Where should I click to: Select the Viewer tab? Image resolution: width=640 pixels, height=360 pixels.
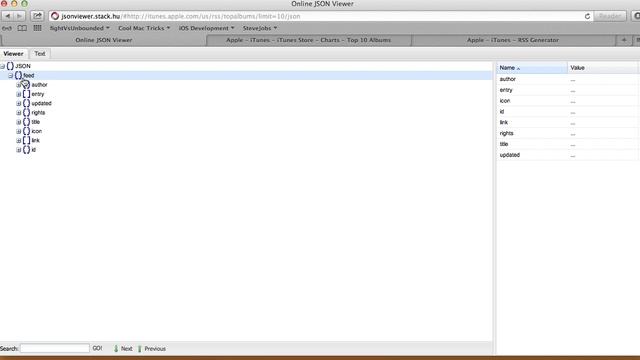point(13,53)
